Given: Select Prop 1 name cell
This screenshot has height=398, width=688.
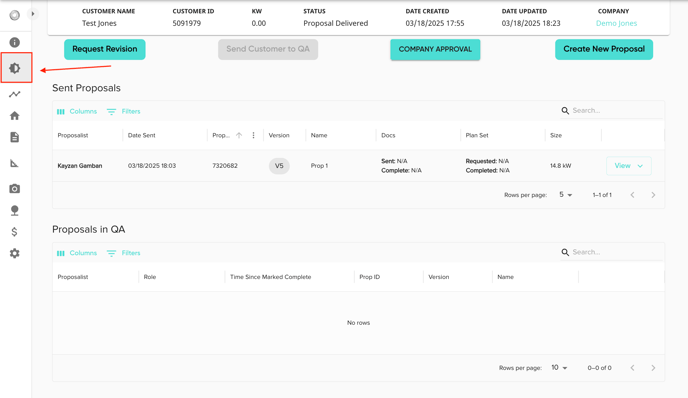Looking at the screenshot, I should coord(319,166).
